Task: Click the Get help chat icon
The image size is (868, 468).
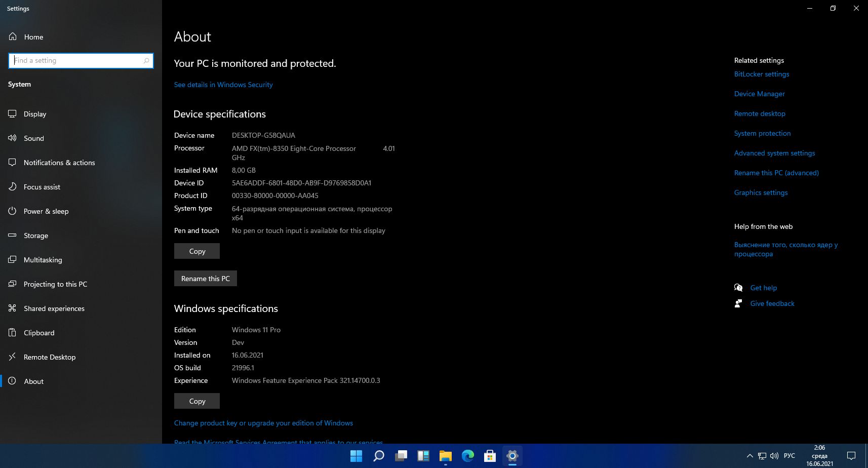Action: pos(738,288)
